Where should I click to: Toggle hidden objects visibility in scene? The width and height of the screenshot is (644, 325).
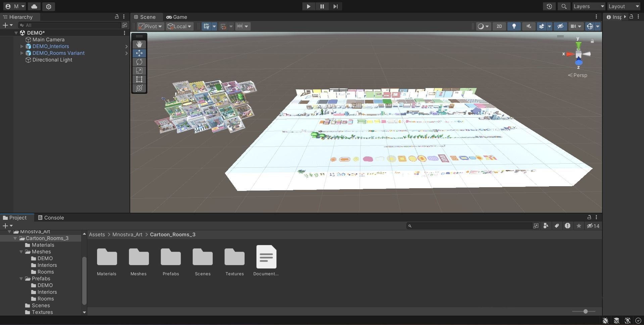pos(560,26)
